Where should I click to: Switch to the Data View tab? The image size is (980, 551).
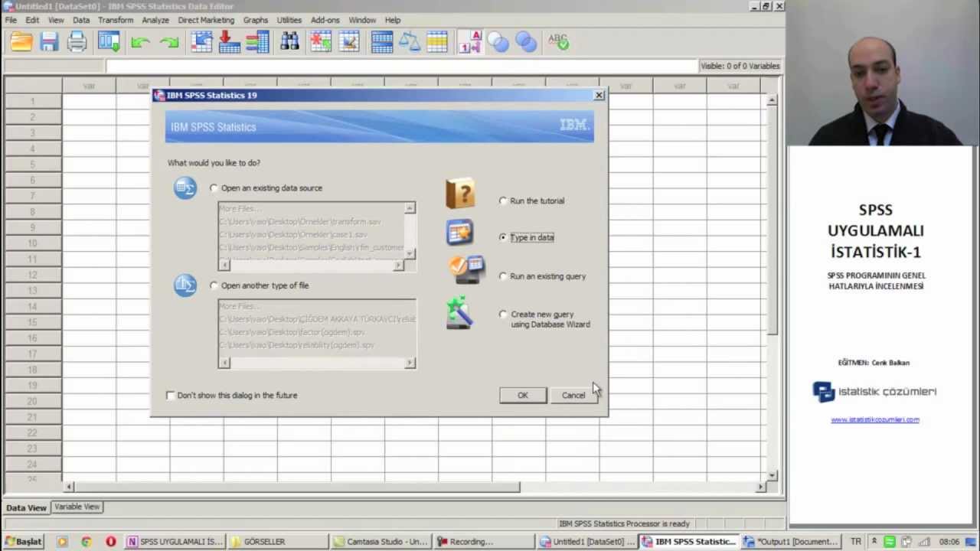[26, 507]
